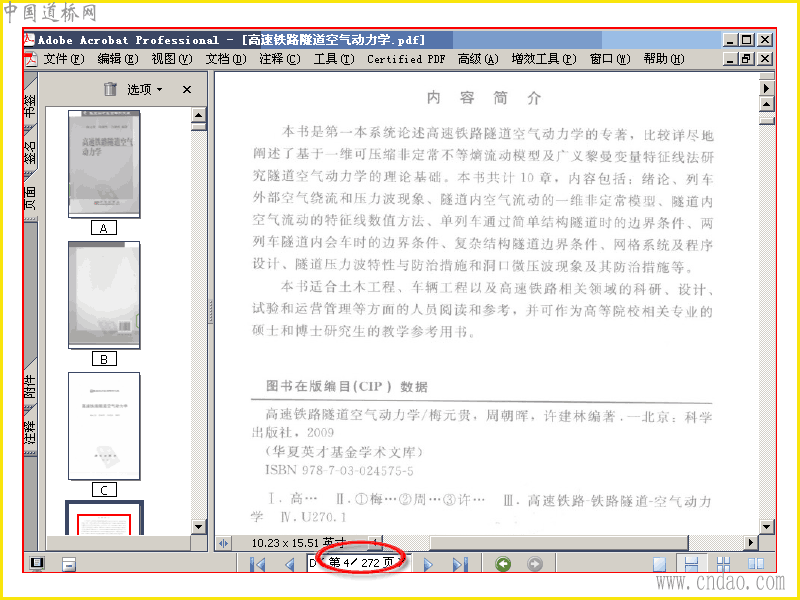Open the Certified PDF menu
Viewport: 800px width, 600px height.
tap(406, 59)
